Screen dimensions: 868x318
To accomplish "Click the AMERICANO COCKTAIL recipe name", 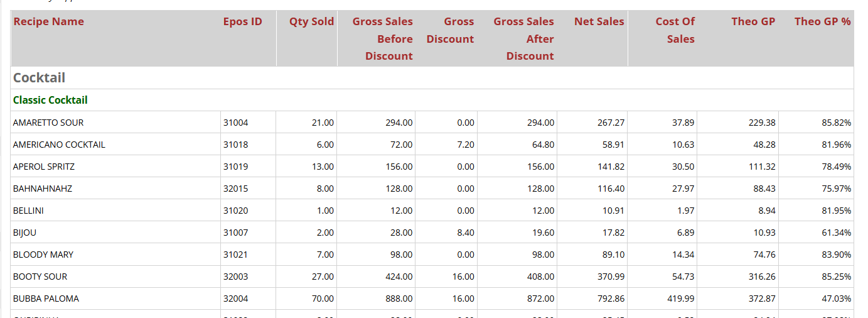I will (59, 145).
